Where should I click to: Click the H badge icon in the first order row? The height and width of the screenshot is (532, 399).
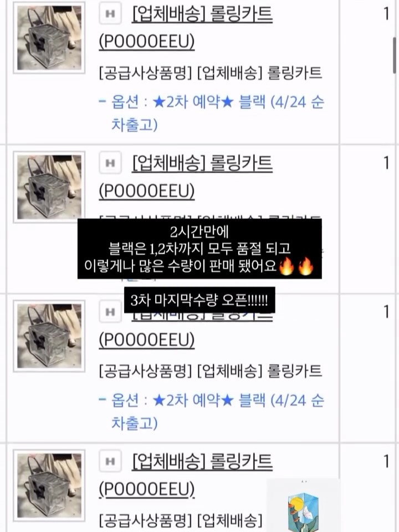tap(110, 13)
